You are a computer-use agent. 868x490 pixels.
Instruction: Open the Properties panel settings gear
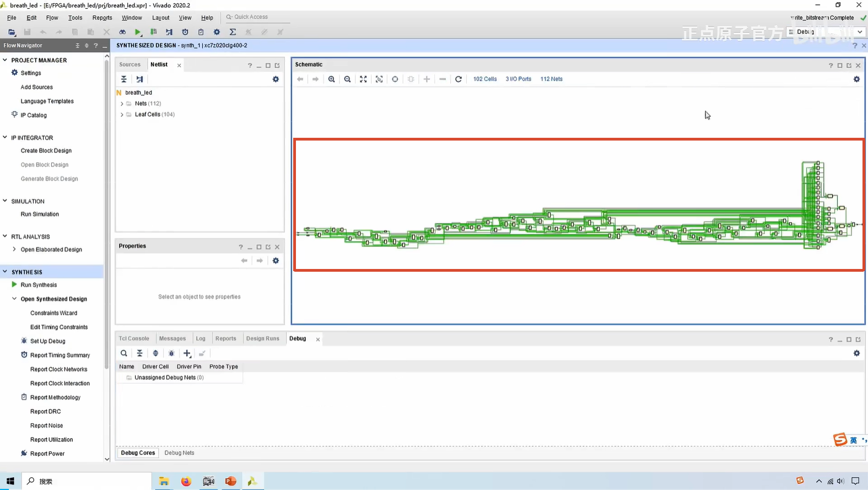(x=276, y=261)
